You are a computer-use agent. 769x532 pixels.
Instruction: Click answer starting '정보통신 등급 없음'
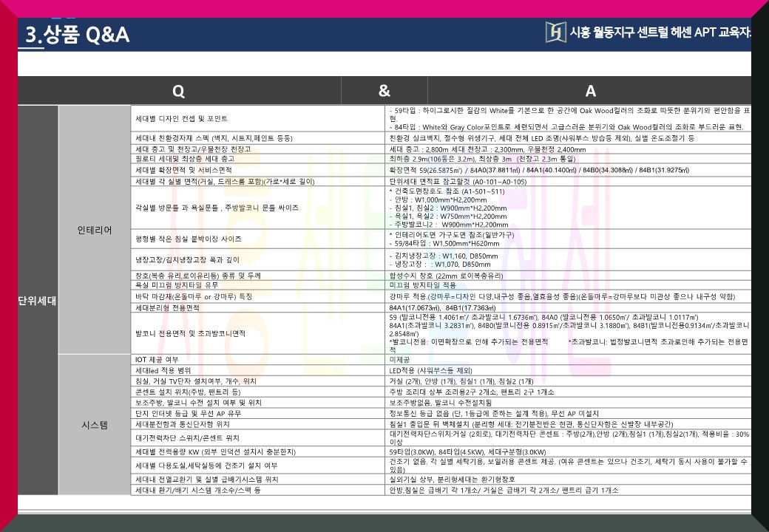(x=494, y=414)
